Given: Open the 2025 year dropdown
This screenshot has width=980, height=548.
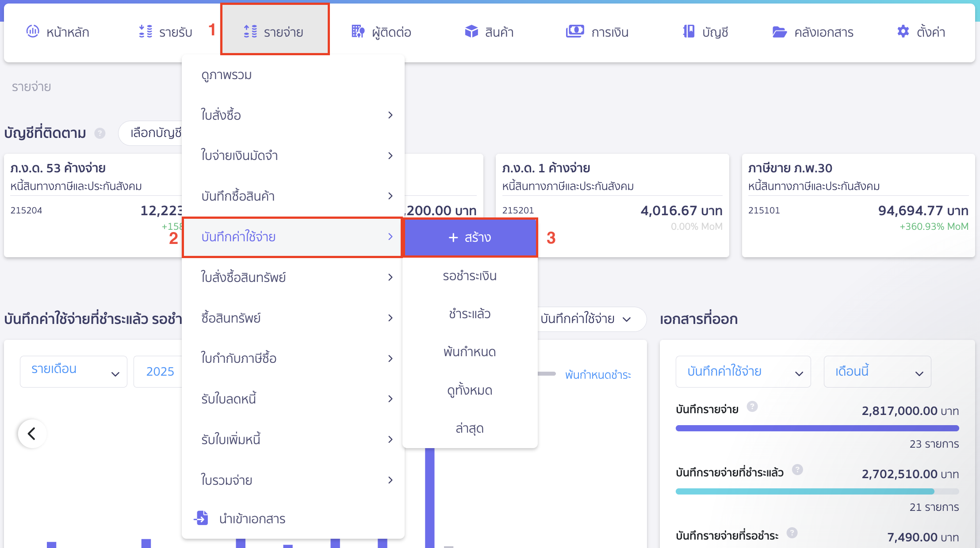Looking at the screenshot, I should point(158,371).
